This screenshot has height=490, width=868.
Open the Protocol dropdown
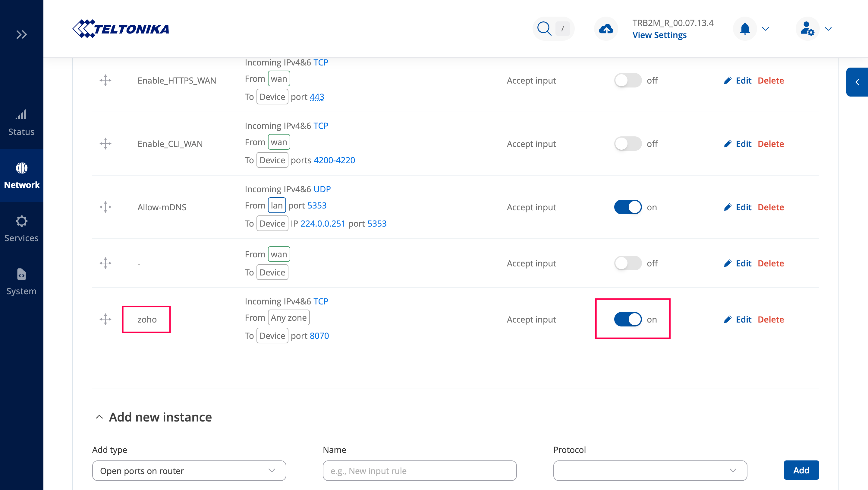pos(650,470)
